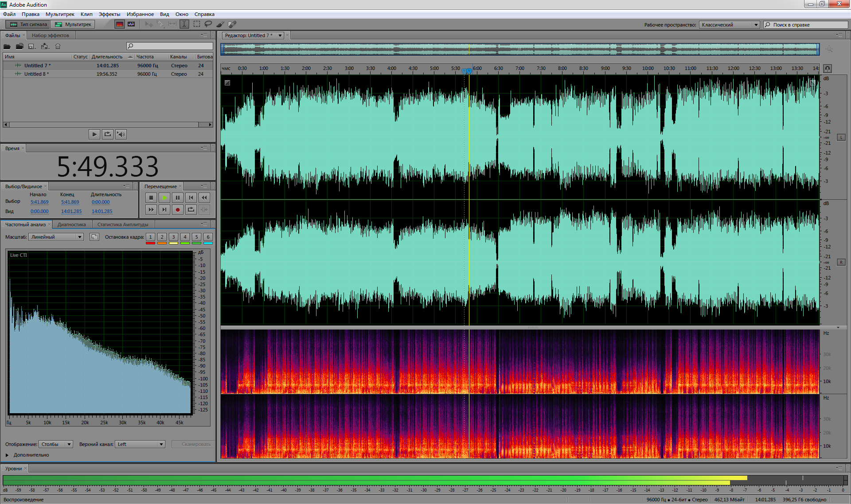Open the Рабочее пространство Классический dropdown
Viewport: 851px width, 504px height.
click(730, 25)
